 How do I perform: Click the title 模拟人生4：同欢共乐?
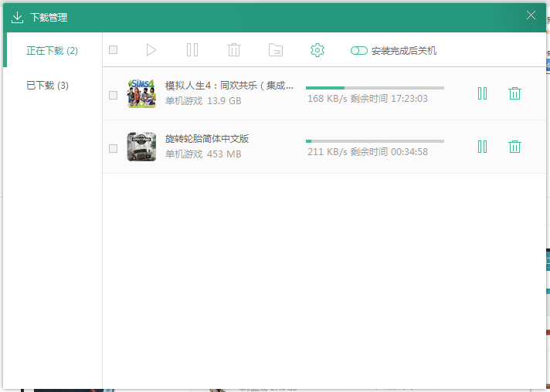pyautogui.click(x=229, y=86)
